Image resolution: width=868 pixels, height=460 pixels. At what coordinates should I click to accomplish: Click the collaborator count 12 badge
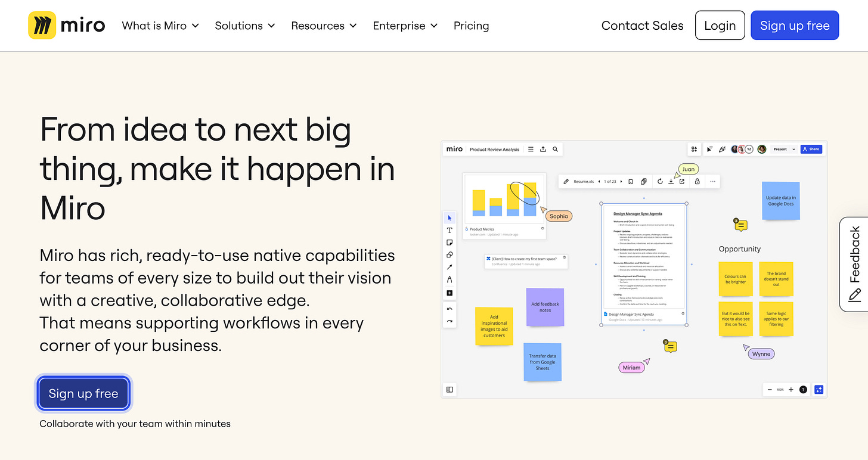(749, 149)
